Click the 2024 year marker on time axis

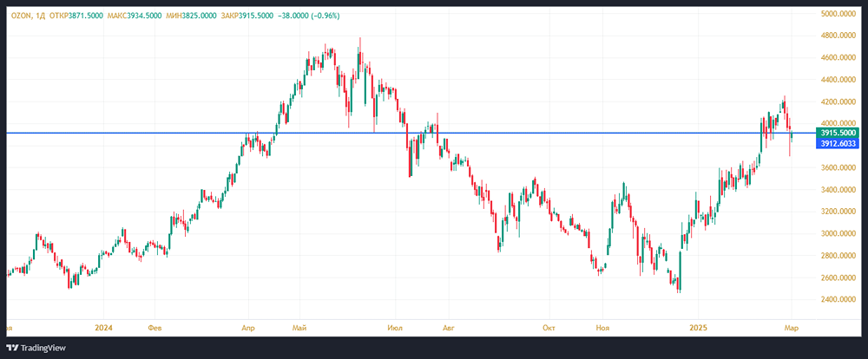pos(103,328)
